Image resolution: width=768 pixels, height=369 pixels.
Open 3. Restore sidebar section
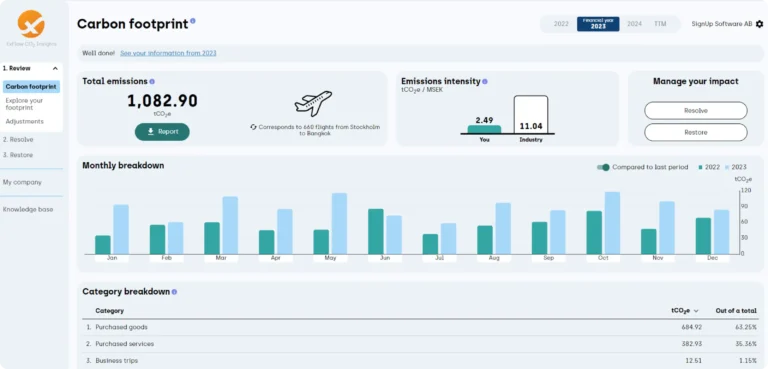click(18, 155)
